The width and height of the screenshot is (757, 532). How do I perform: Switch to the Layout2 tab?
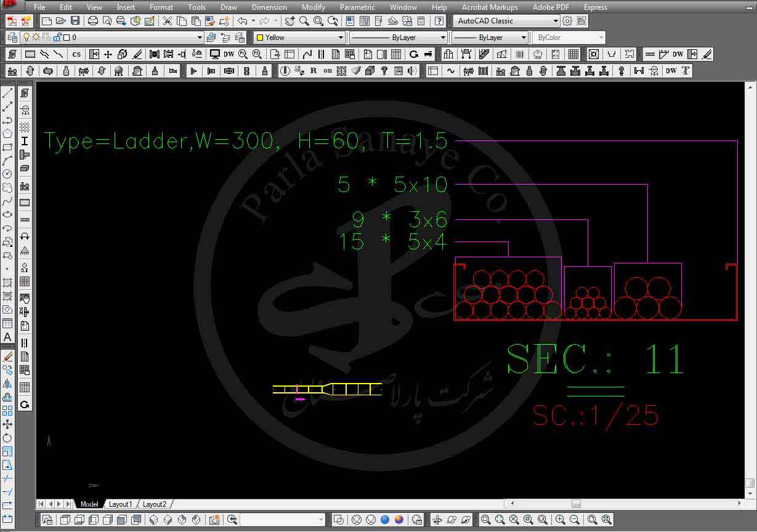click(x=155, y=504)
